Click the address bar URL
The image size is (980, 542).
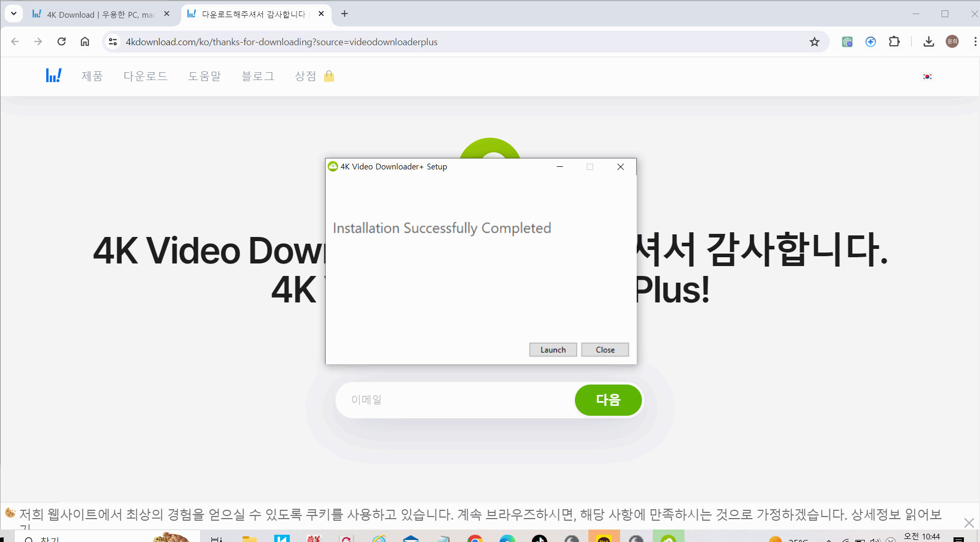click(x=281, y=42)
